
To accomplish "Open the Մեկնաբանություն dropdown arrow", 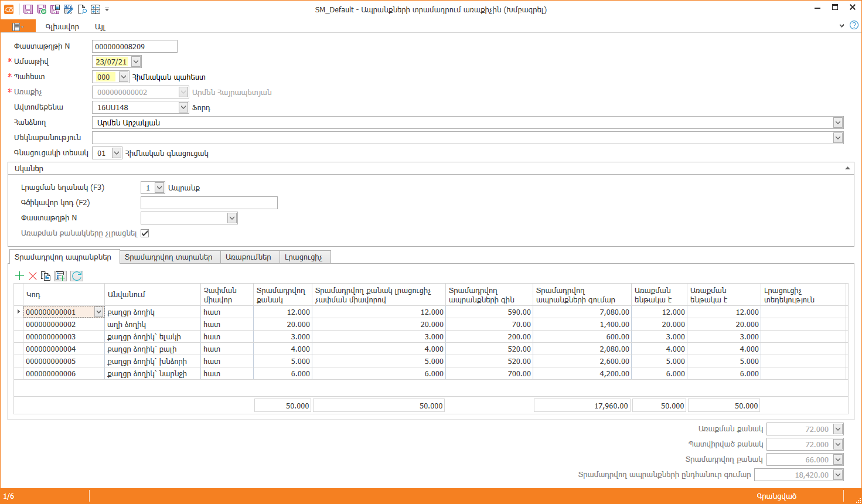I will 838,138.
